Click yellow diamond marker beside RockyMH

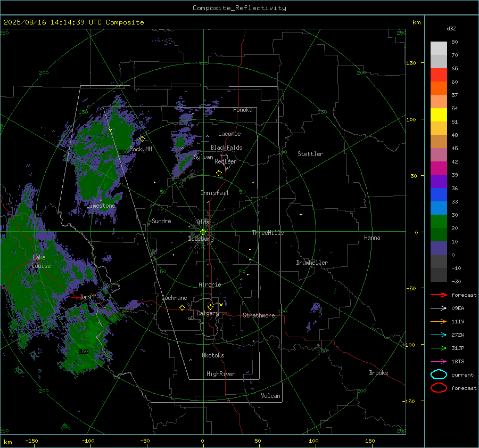[x=142, y=139]
